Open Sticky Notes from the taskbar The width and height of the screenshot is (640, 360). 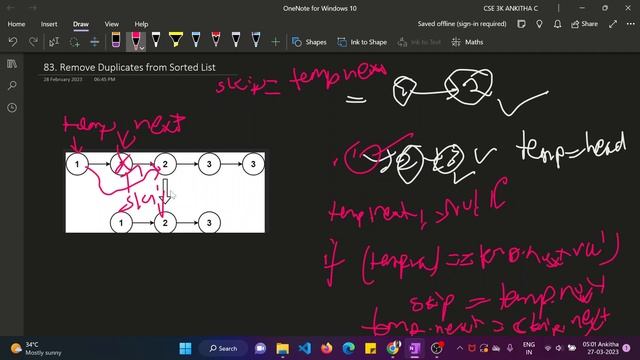tap(371, 348)
